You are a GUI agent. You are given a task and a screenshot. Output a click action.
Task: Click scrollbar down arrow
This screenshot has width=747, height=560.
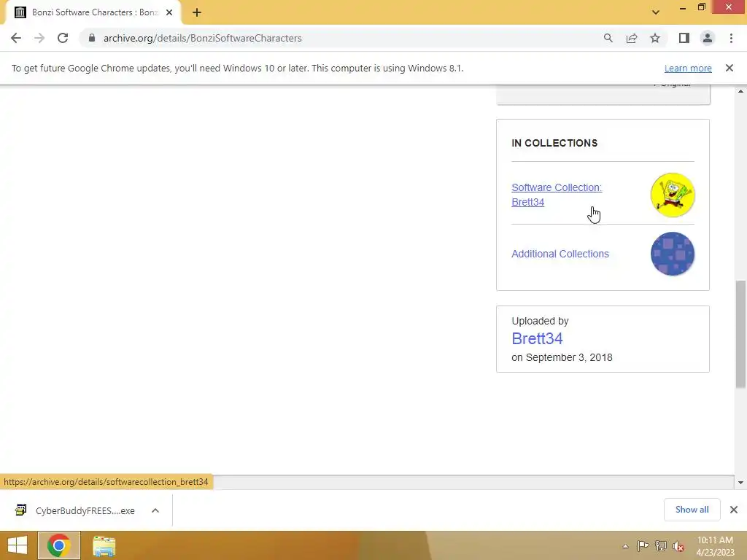point(740,483)
